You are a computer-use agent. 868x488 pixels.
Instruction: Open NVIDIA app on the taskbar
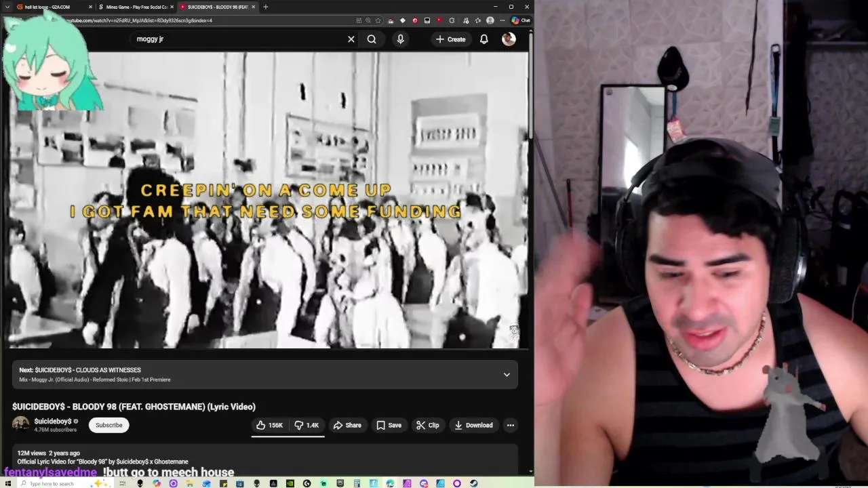(290, 483)
